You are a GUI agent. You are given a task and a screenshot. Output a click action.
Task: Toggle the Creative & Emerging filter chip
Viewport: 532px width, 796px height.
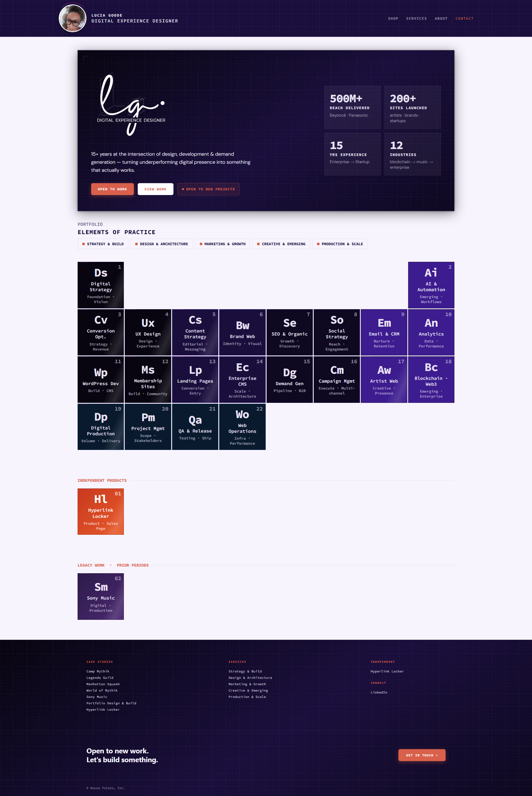tap(281, 244)
